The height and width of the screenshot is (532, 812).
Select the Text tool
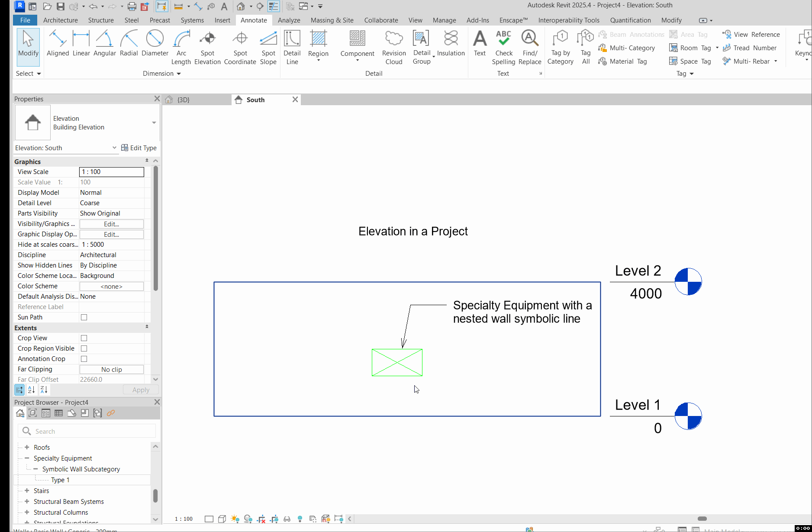[x=480, y=43]
